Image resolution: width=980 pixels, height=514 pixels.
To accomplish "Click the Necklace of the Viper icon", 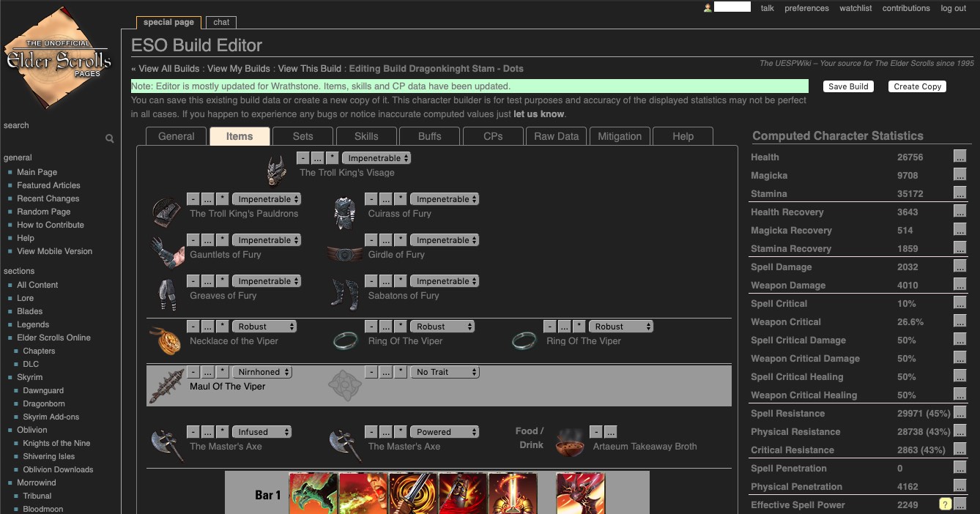I will coord(166,340).
